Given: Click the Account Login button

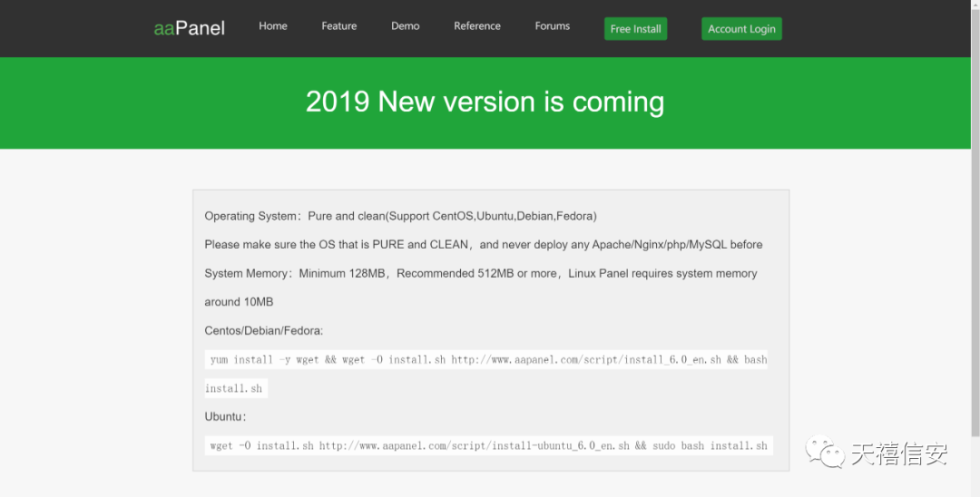Looking at the screenshot, I should 742,29.
